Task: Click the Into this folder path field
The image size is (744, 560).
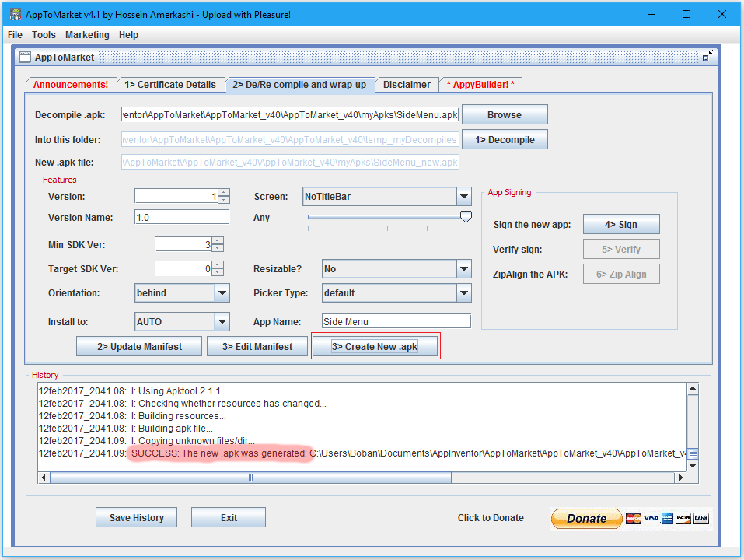Action: coord(291,139)
